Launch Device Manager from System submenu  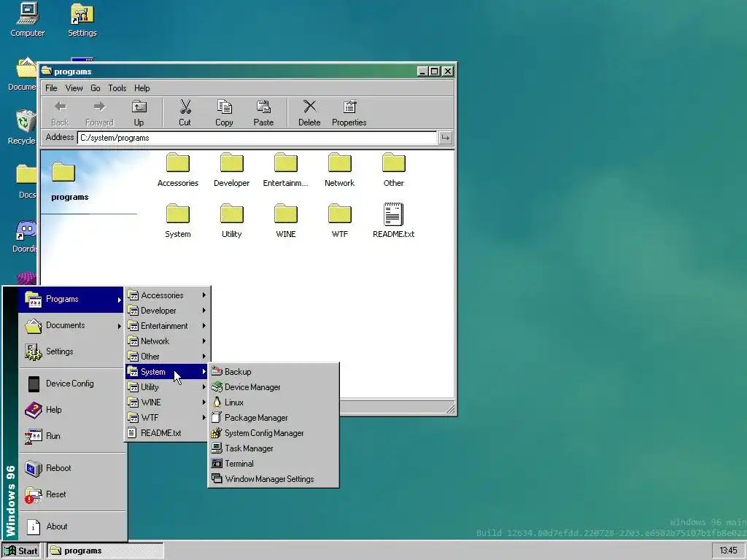coord(274,387)
